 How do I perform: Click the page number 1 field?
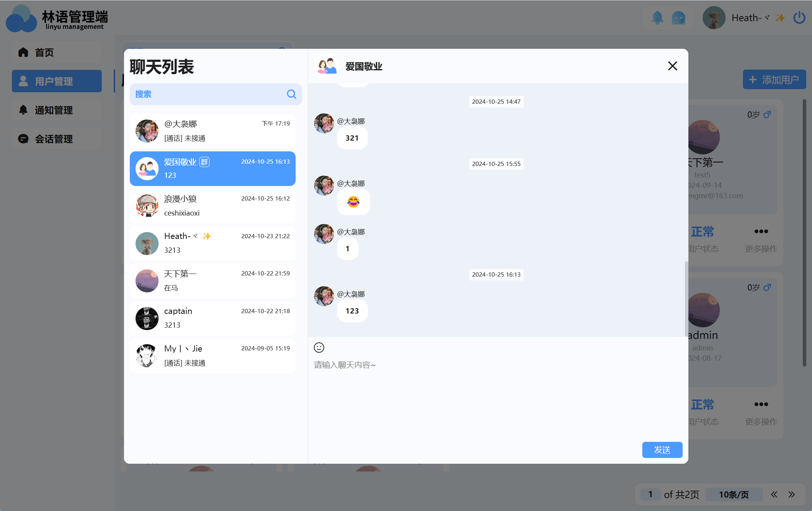click(x=650, y=494)
